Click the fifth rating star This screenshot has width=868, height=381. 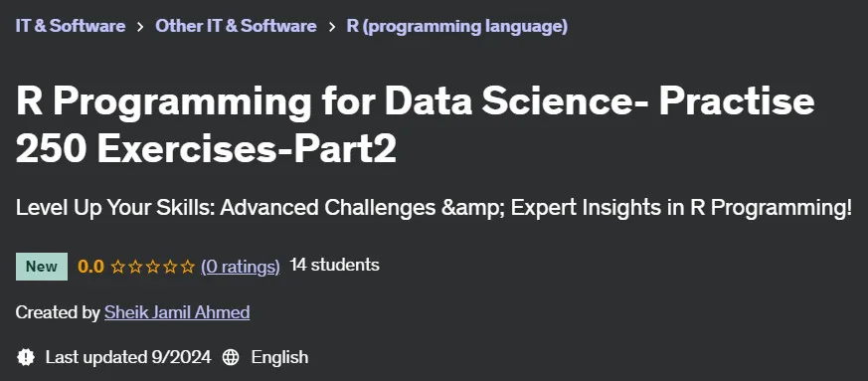[188, 267]
